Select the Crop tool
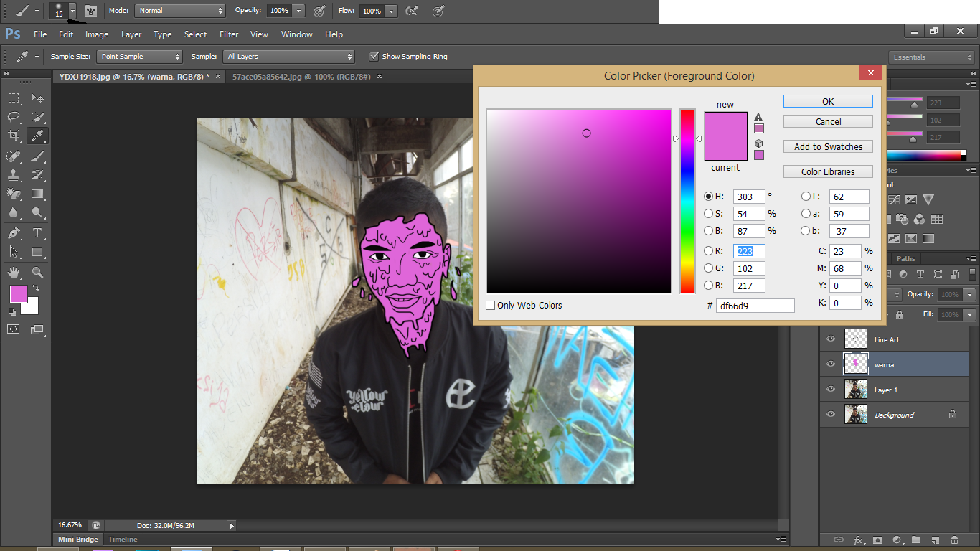This screenshot has height=551, width=980. click(13, 134)
